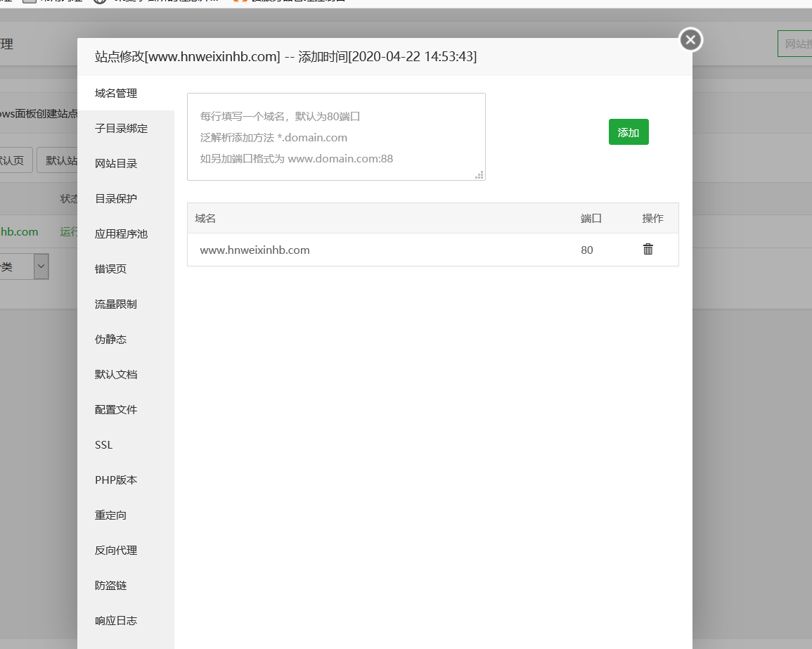Open the 默认文档 tab
This screenshot has height=649, width=812.
point(126,375)
